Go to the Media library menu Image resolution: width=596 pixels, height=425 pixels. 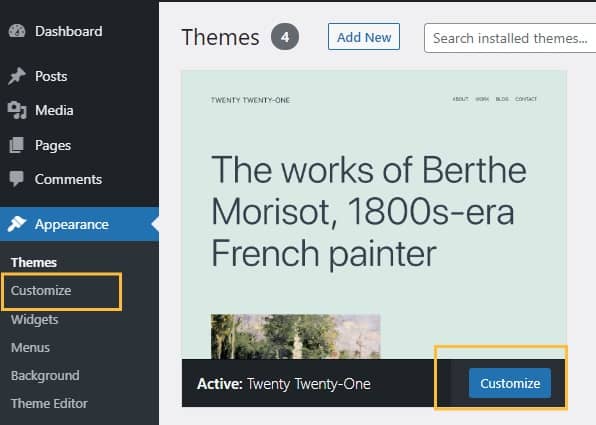[x=54, y=110]
